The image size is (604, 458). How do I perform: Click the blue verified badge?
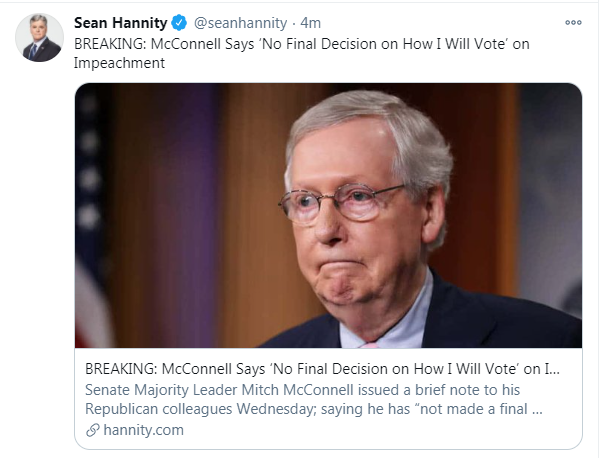pyautogui.click(x=180, y=23)
